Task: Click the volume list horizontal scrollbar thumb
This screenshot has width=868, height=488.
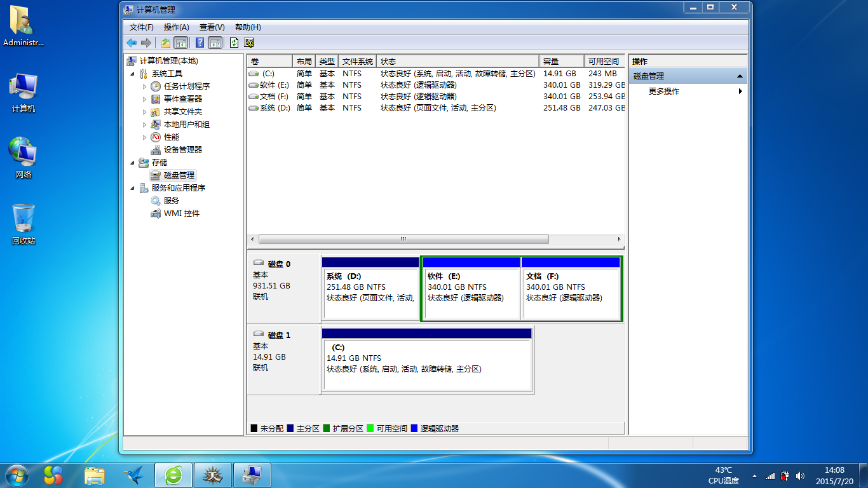Action: click(x=403, y=240)
